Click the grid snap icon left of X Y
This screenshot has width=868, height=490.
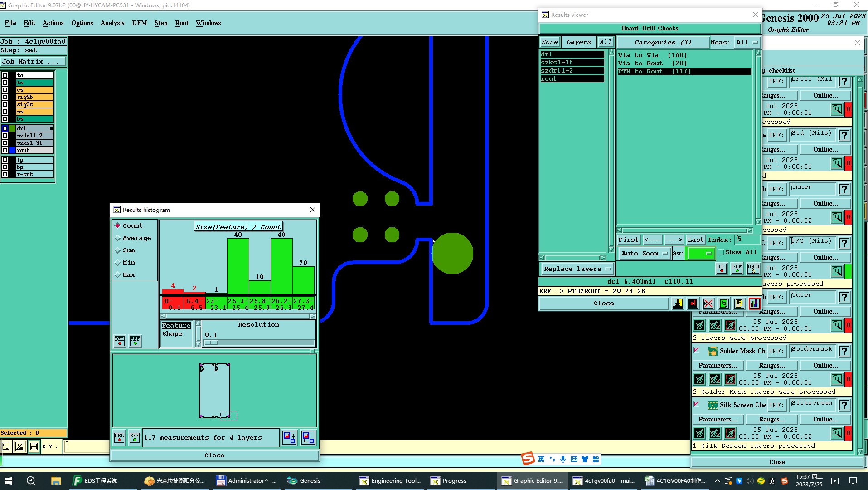click(34, 446)
